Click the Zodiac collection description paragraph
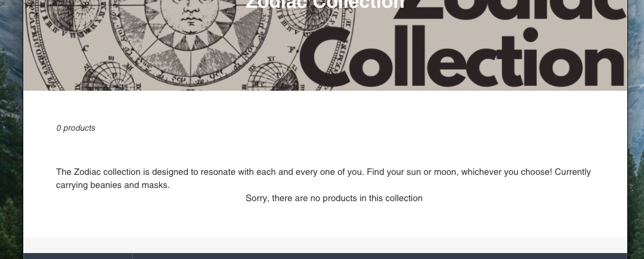The image size is (644, 259). click(323, 178)
